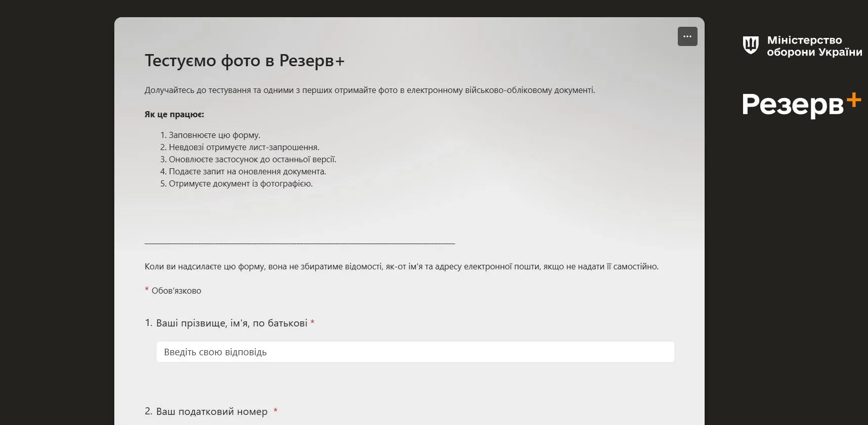Click the red asterisk beside question 1
Viewport: 868px width, 425px height.
[x=313, y=322]
